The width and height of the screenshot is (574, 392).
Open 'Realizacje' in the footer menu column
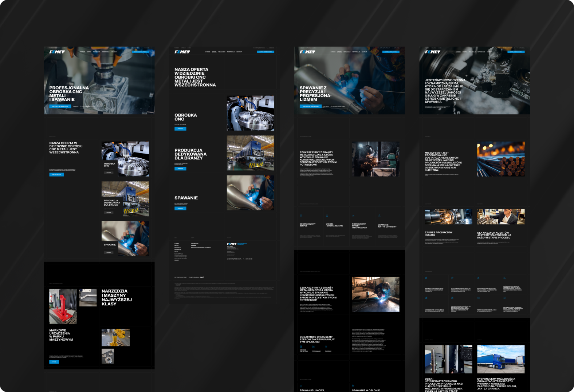click(177, 248)
